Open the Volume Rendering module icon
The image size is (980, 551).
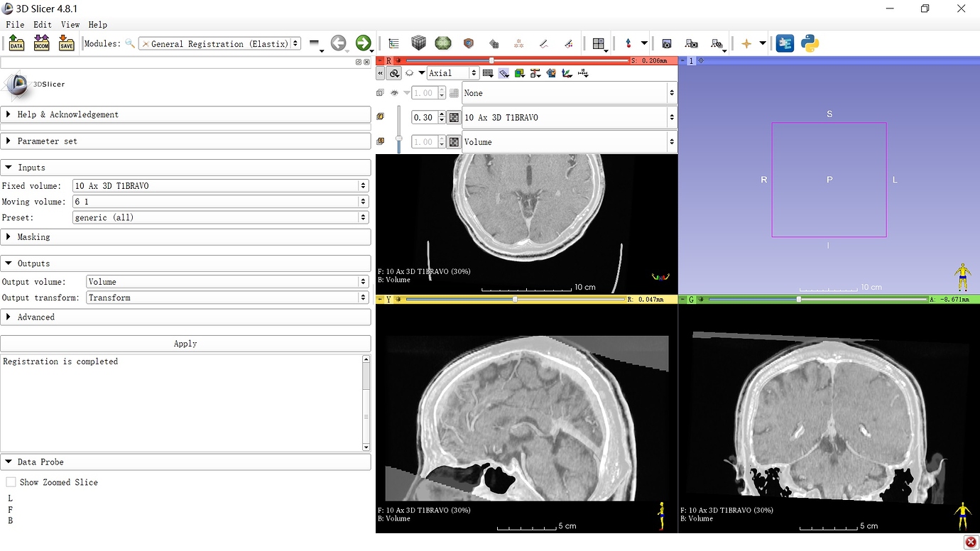(x=468, y=43)
